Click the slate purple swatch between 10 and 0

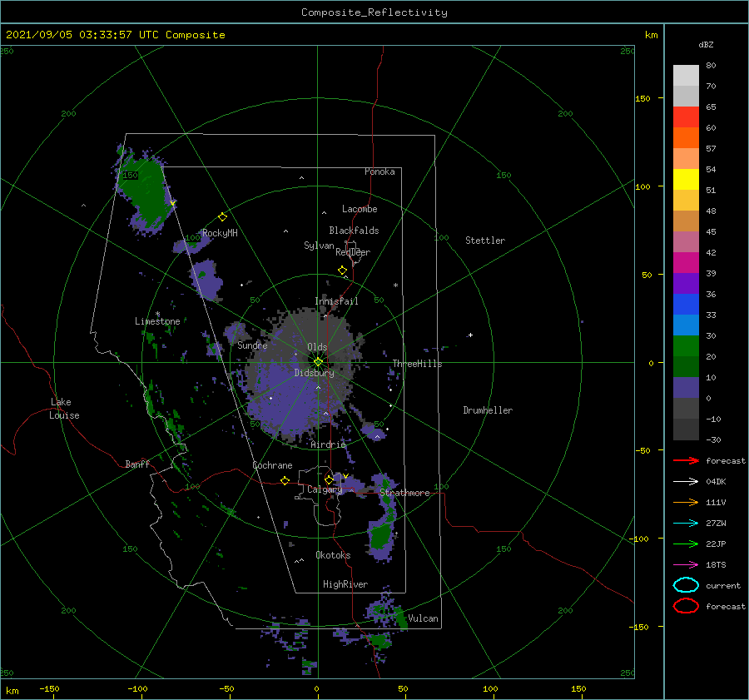click(x=686, y=387)
